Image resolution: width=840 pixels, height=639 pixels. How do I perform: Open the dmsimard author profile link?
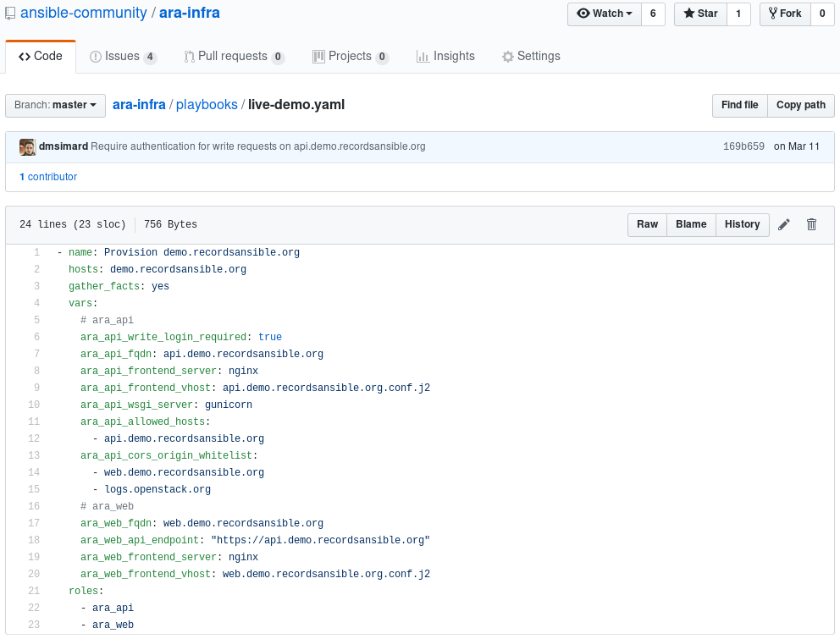[64, 146]
